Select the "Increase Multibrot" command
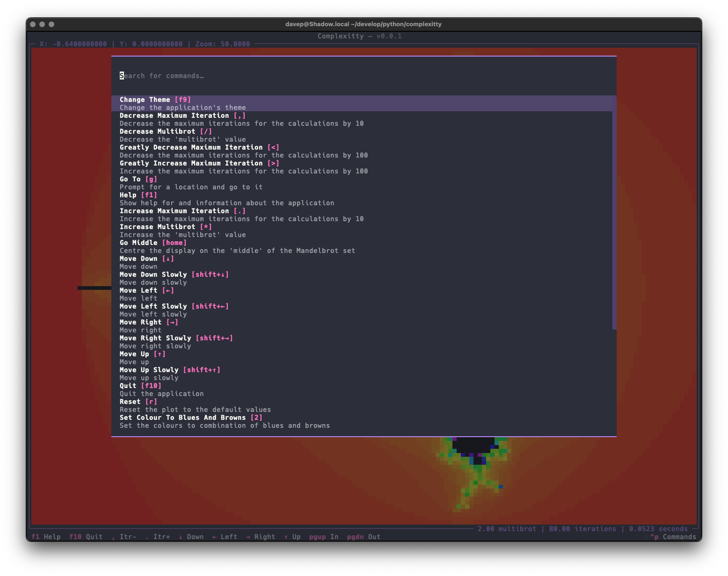The height and width of the screenshot is (576, 728). tap(165, 227)
